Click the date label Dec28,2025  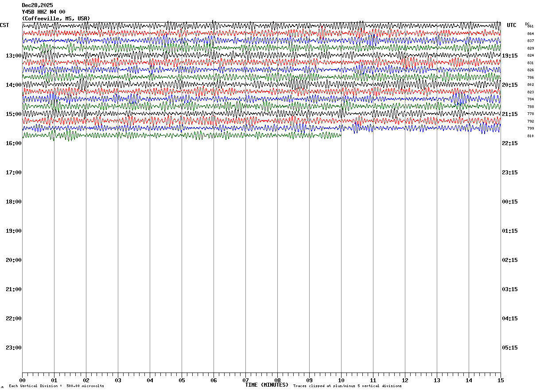(x=37, y=5)
